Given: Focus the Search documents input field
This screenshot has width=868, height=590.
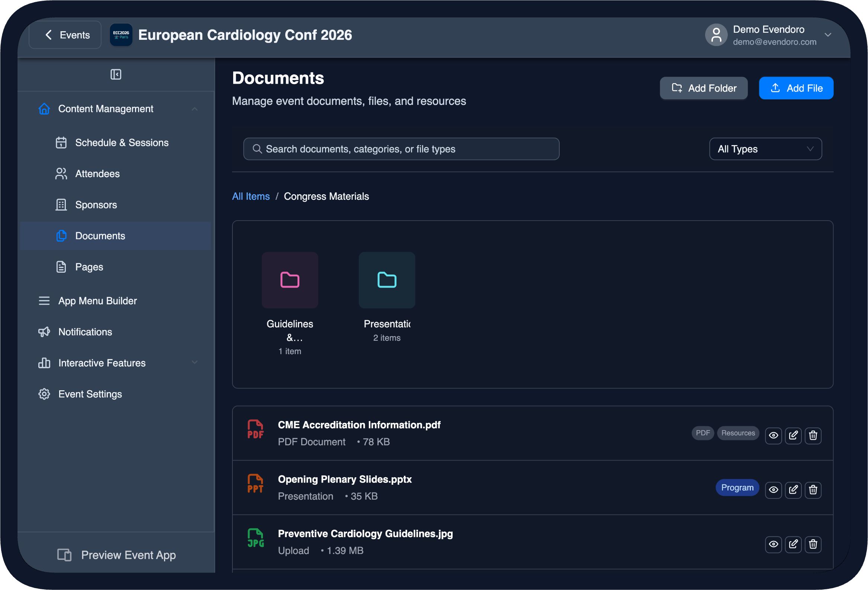Looking at the screenshot, I should click(x=401, y=149).
